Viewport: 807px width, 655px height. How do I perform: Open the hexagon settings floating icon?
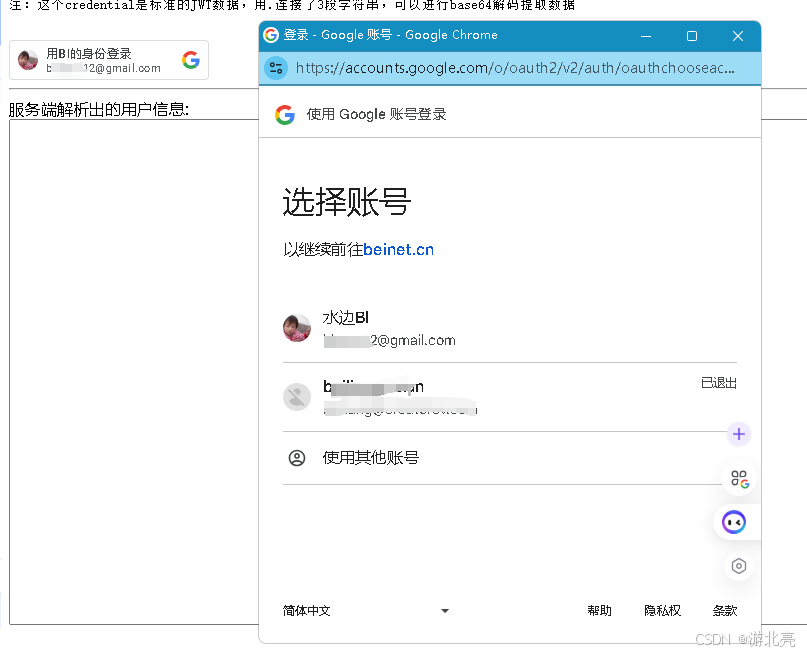[x=739, y=566]
